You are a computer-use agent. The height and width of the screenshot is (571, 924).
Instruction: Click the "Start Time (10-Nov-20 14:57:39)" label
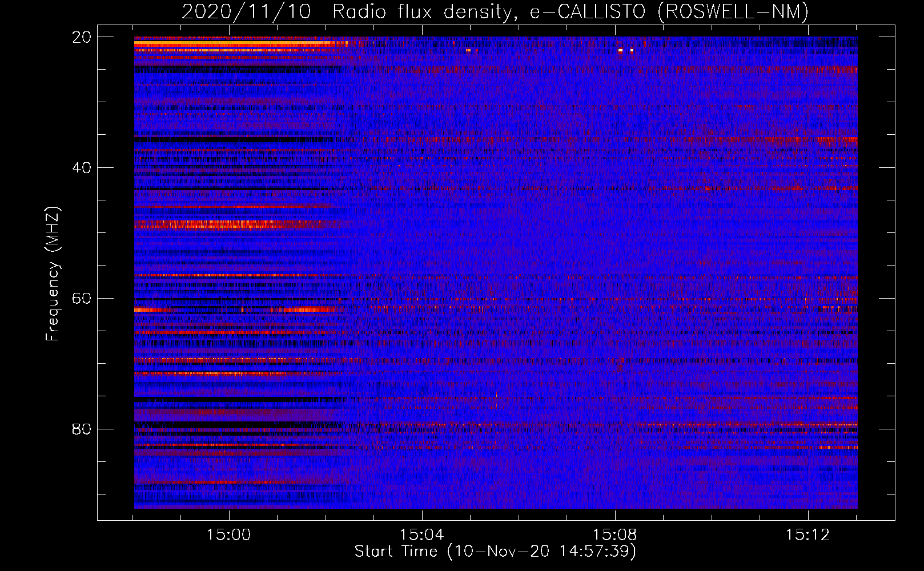(x=495, y=552)
